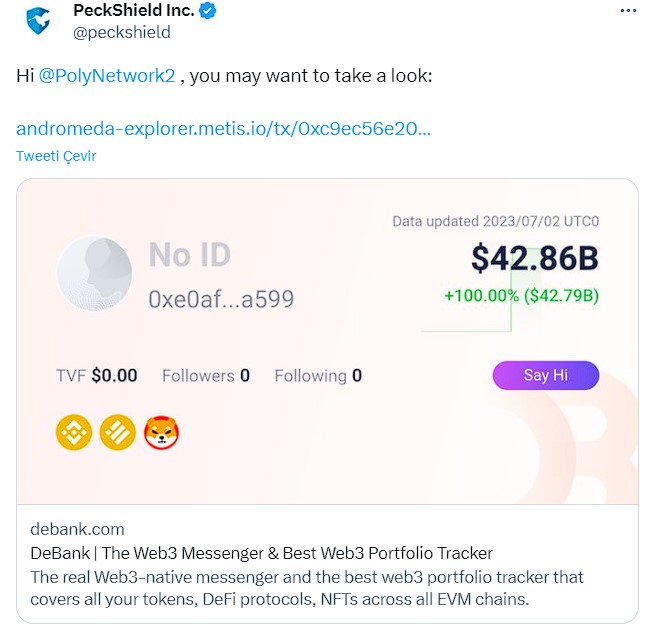Click the PeckShield profile avatar logo

point(38,21)
